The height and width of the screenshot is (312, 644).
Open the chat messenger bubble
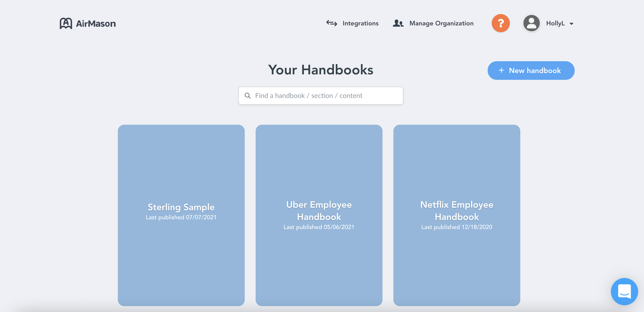tap(624, 292)
